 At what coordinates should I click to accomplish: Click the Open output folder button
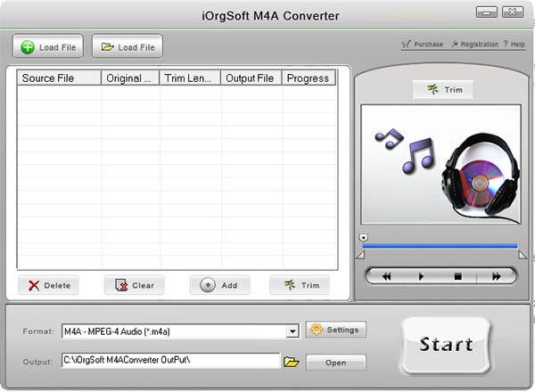click(x=335, y=362)
